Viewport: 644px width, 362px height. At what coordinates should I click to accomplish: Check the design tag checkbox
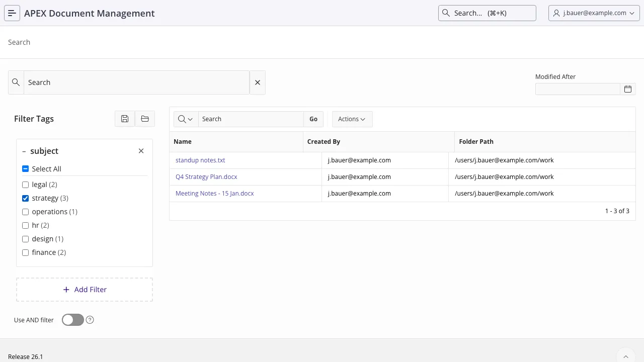pyautogui.click(x=26, y=239)
